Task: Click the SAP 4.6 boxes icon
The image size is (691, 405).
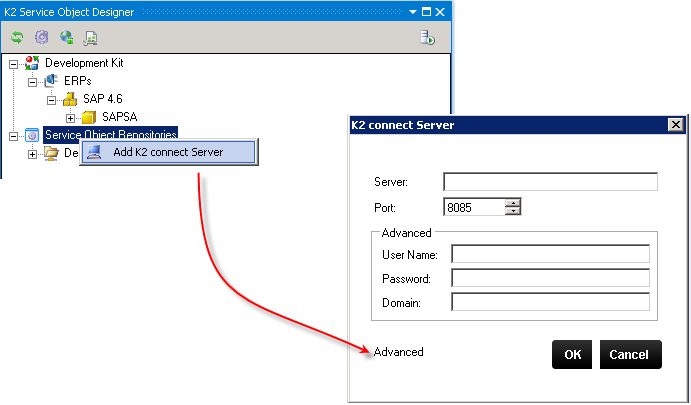Action: (x=70, y=99)
